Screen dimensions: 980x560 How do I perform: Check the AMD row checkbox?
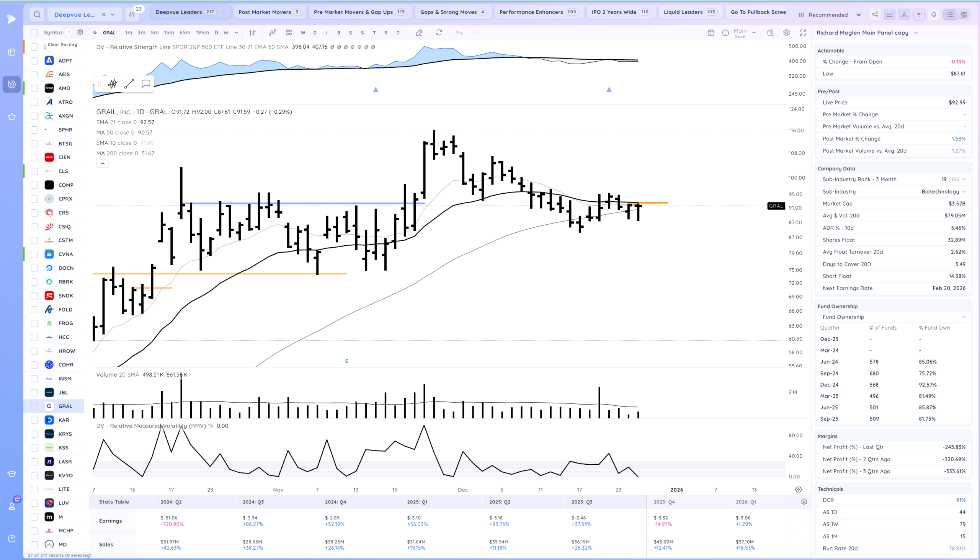coord(34,88)
